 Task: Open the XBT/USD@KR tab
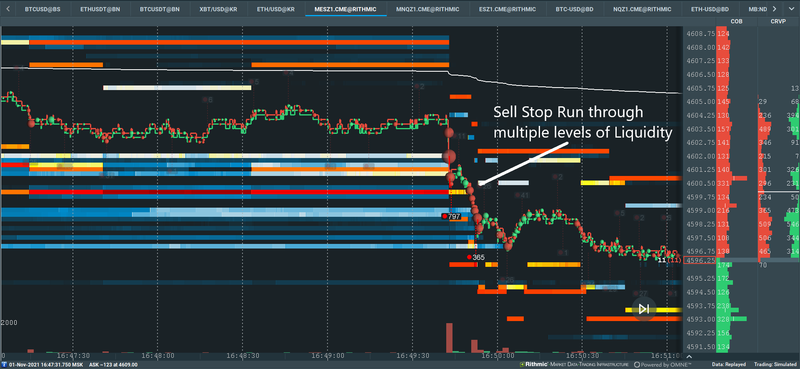(218, 9)
